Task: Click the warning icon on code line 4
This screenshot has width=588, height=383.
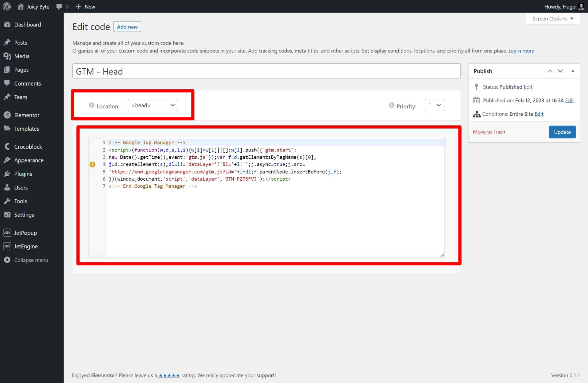Action: point(92,164)
